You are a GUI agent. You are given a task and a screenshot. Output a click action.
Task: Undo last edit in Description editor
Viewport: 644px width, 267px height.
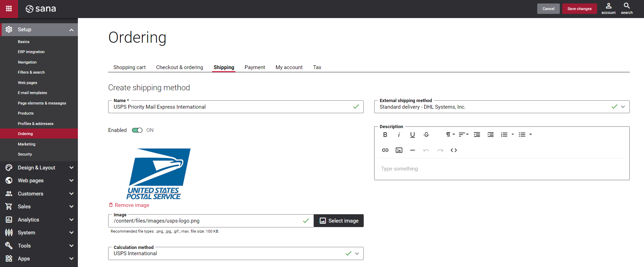coord(426,150)
